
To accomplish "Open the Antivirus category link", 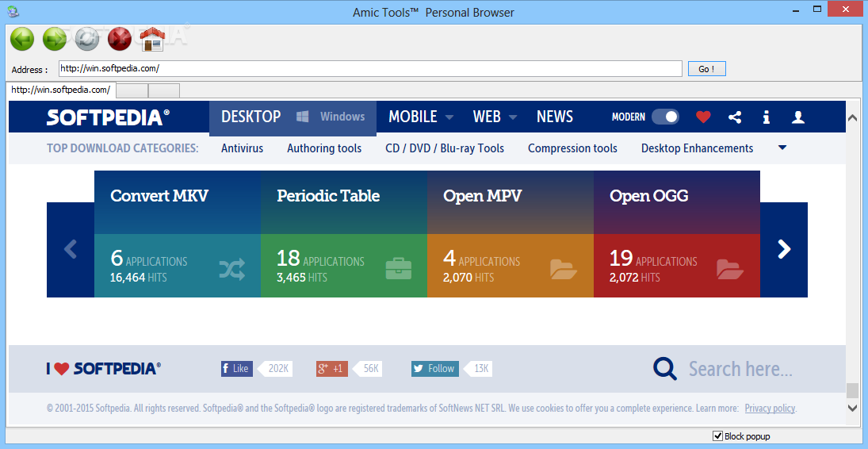I will coord(242,148).
